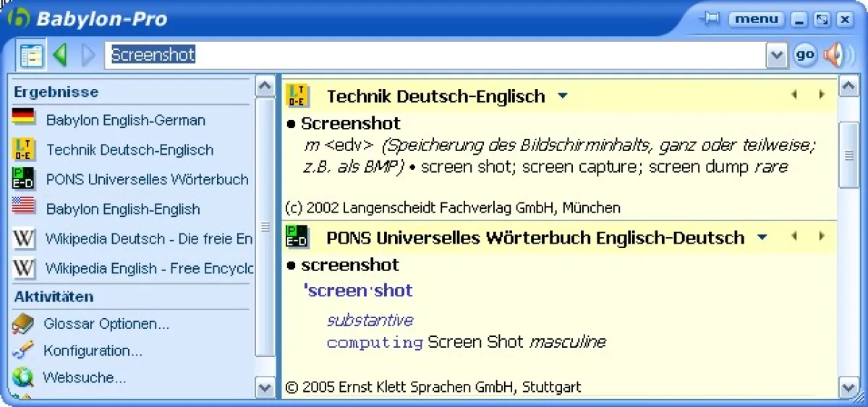Click results pane scrollbar down arrow
The height and width of the screenshot is (407, 868).
(x=848, y=387)
